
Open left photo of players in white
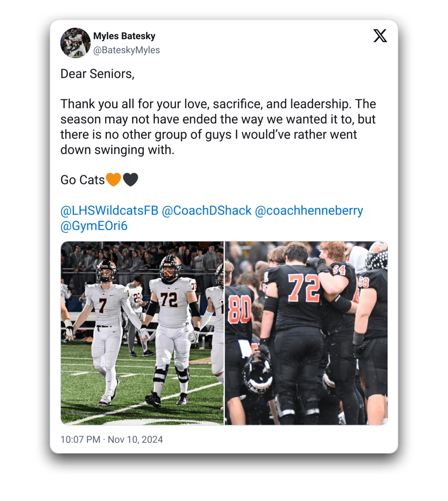(142, 333)
